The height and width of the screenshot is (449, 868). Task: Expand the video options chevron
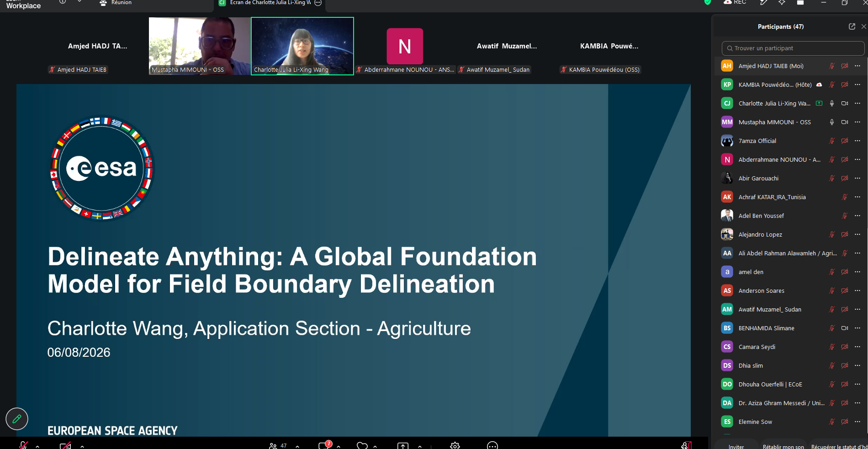click(82, 446)
